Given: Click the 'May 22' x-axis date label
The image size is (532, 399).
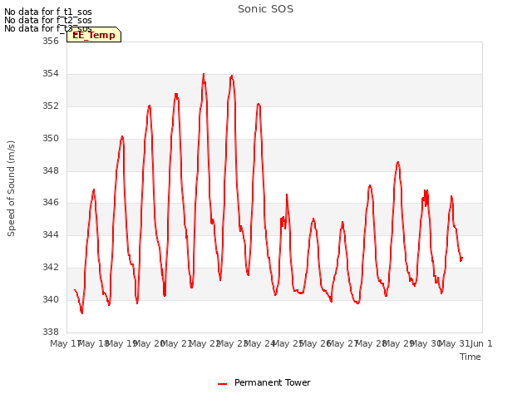Looking at the screenshot, I should [x=204, y=343].
